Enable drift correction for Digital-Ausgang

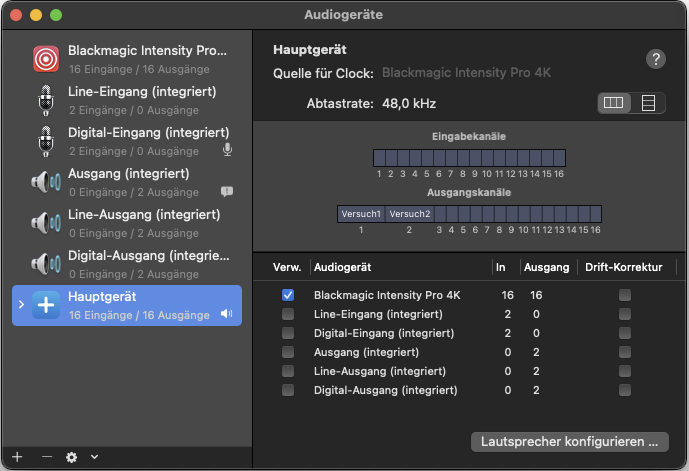(625, 390)
